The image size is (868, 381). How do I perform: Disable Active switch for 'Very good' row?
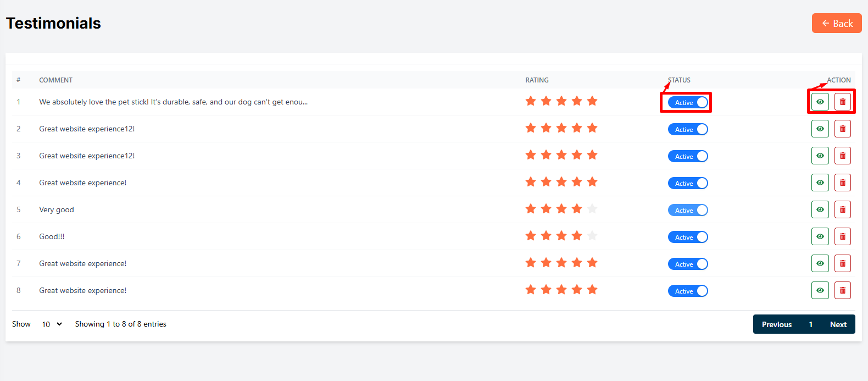688,210
